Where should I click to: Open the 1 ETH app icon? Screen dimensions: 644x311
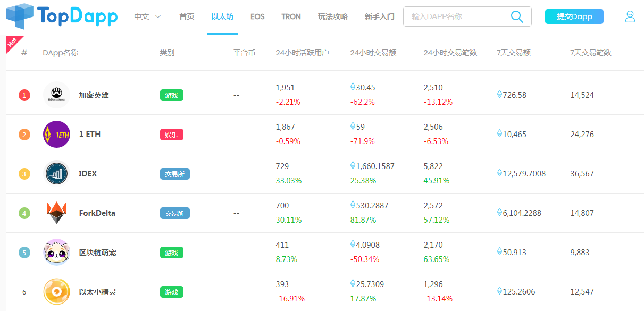(x=56, y=135)
